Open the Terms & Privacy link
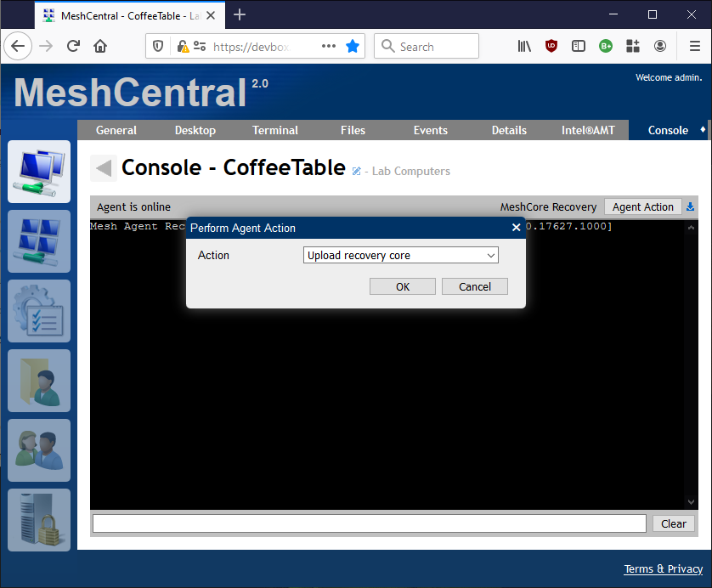712x588 pixels. 663,569
